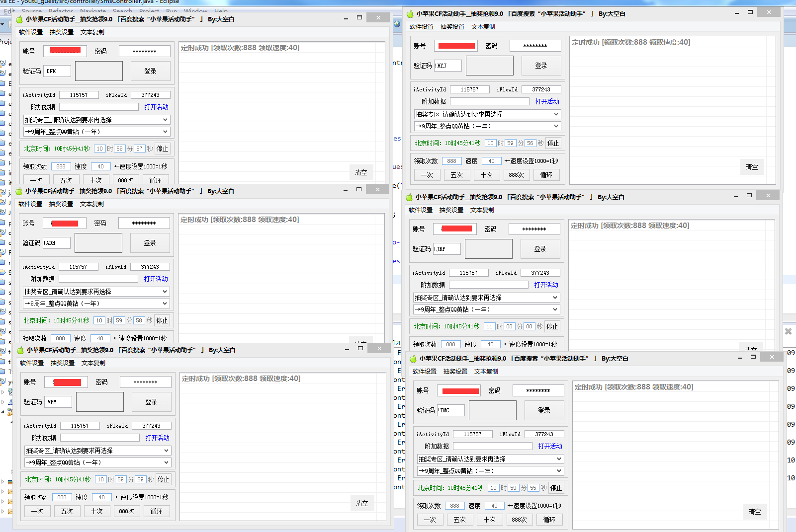Open 抽奖设置 menu in the !HYJ window
Screen dimensions: 796x532
pyautogui.click(x=452, y=27)
